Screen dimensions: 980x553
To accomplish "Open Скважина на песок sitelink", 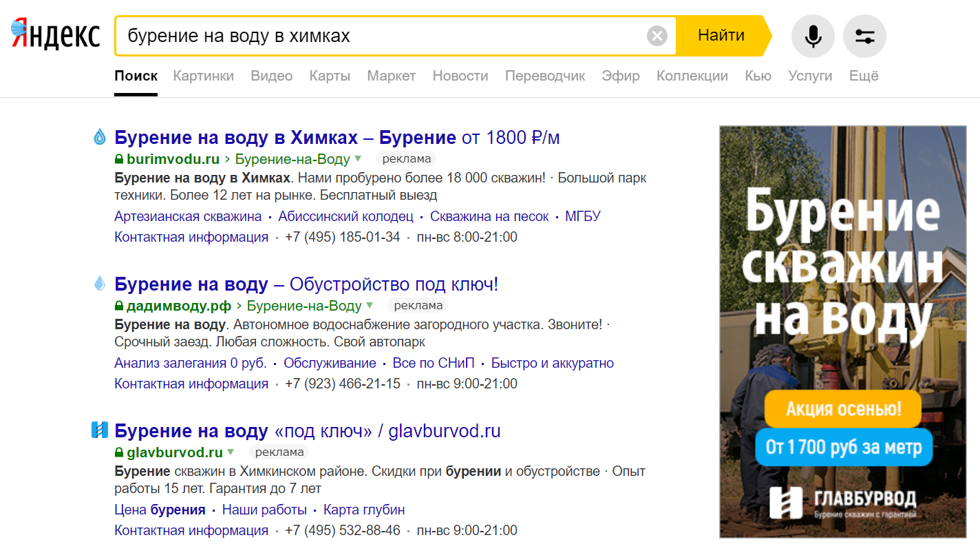I will pyautogui.click(x=489, y=216).
